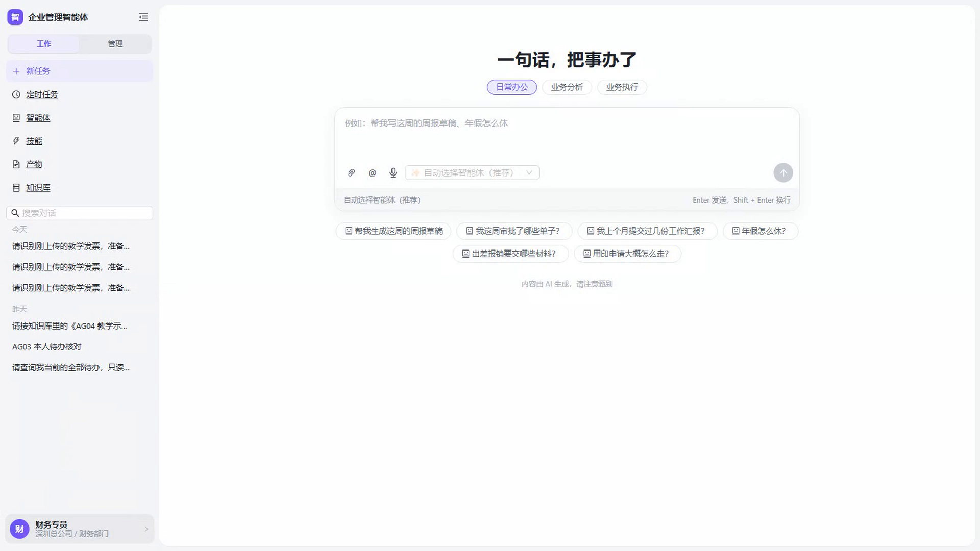
Task: Click the document icon beside 产物
Action: (x=16, y=164)
